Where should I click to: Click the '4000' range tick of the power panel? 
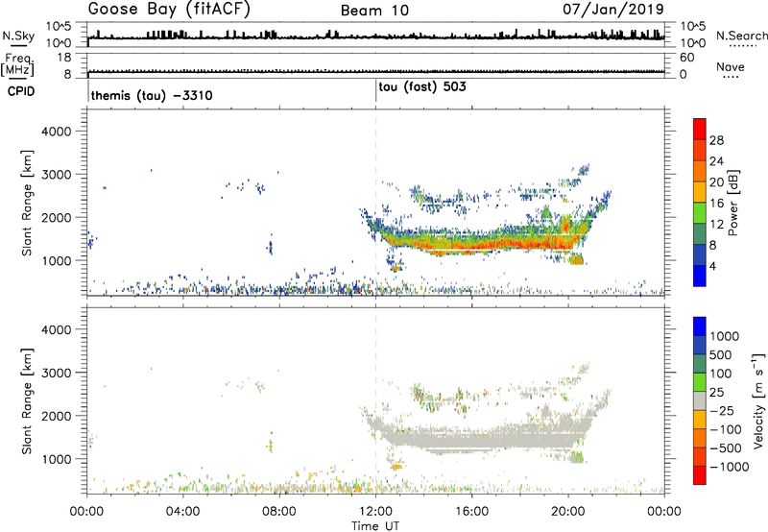point(56,132)
